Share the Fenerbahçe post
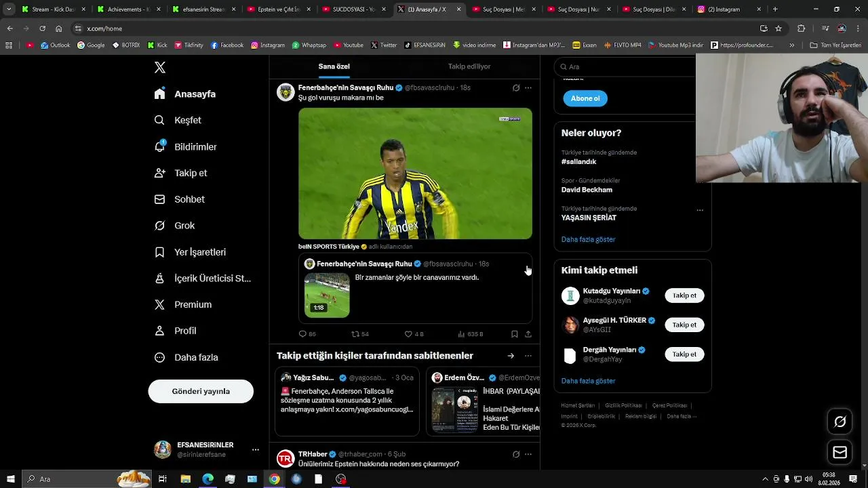Viewport: 868px width, 488px height. point(528,334)
